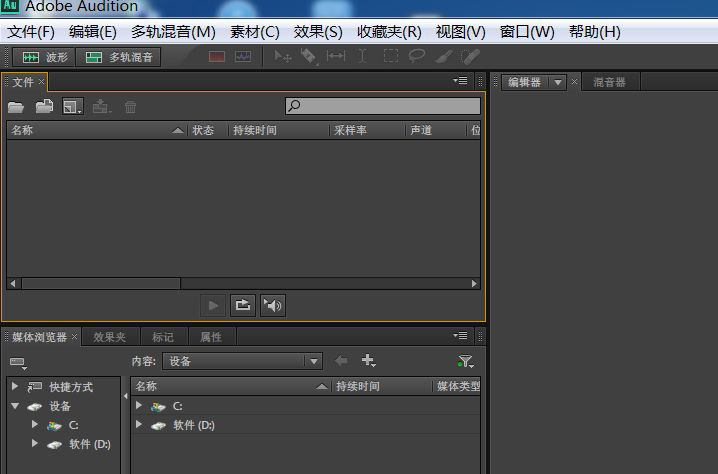Close the 媒体浏览器 tab
718x474 pixels.
[x=74, y=337]
